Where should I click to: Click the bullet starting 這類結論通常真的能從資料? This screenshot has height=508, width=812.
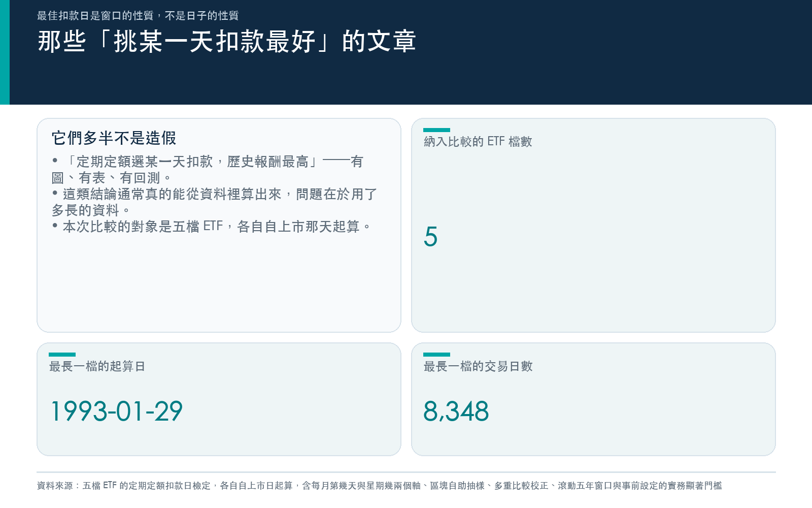(215, 202)
